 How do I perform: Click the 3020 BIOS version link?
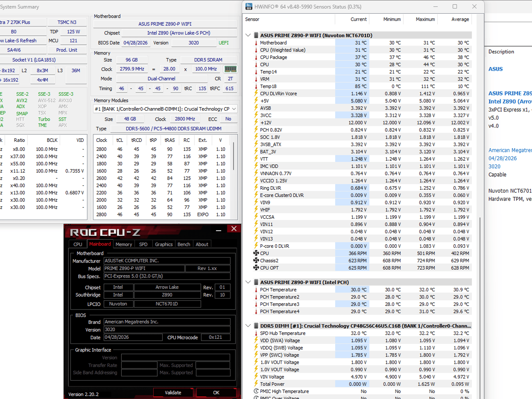(x=494, y=167)
